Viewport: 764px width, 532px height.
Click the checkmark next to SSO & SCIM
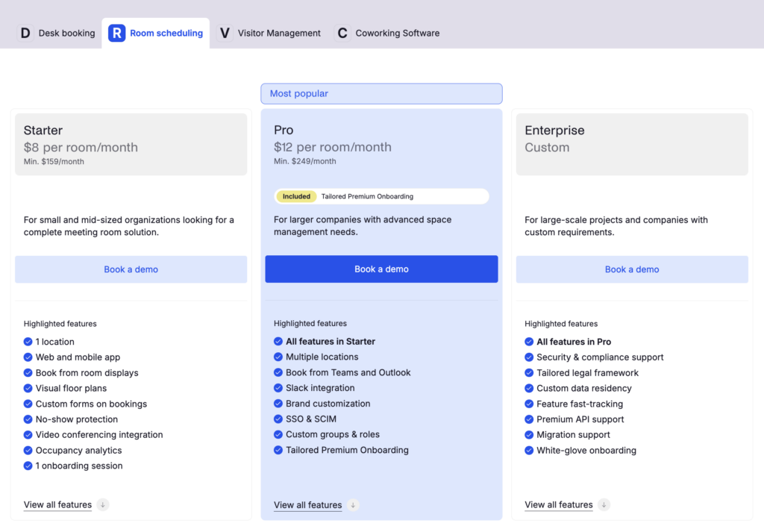pos(278,419)
